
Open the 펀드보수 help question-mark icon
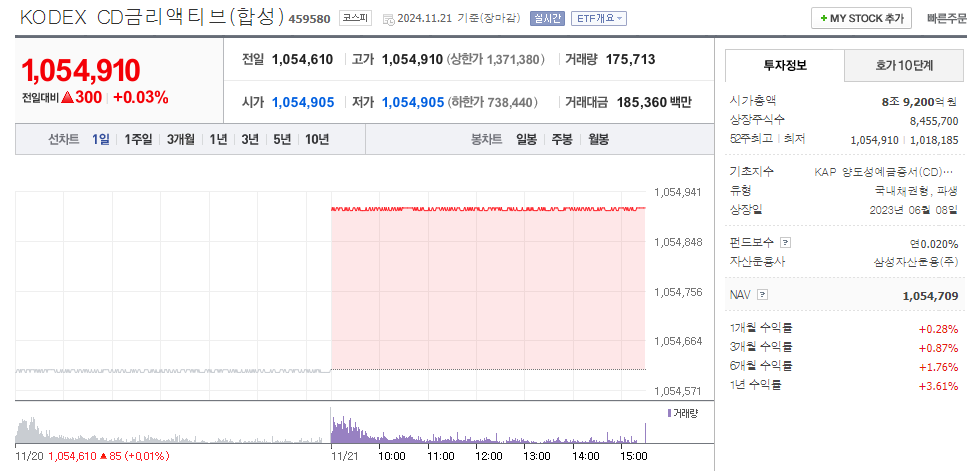tap(785, 243)
